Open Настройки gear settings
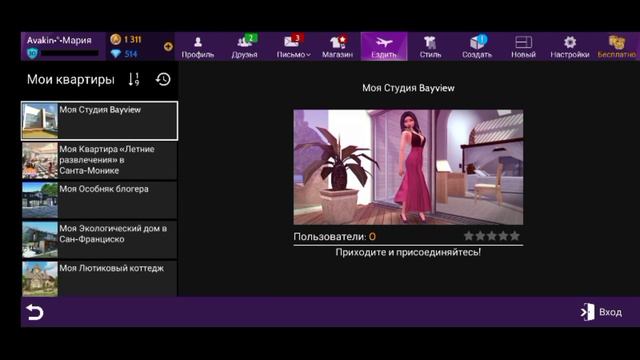Screen dimensions: 640x360 point(570,47)
